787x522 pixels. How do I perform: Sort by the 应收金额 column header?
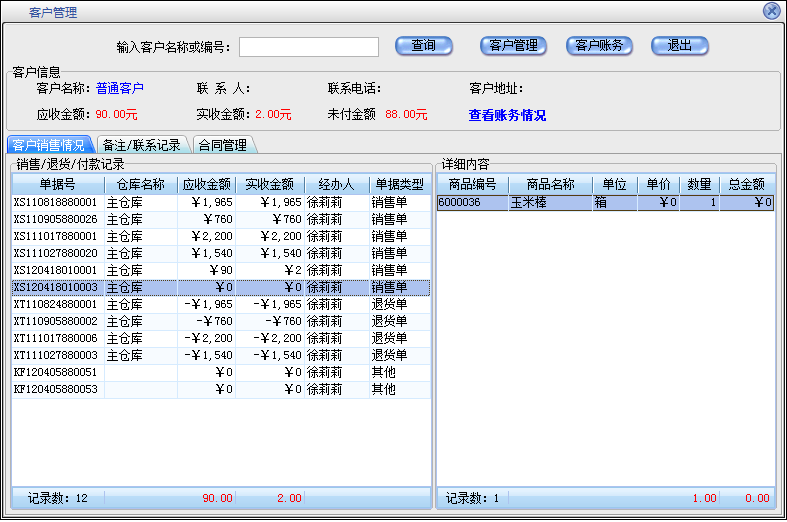pos(206,184)
